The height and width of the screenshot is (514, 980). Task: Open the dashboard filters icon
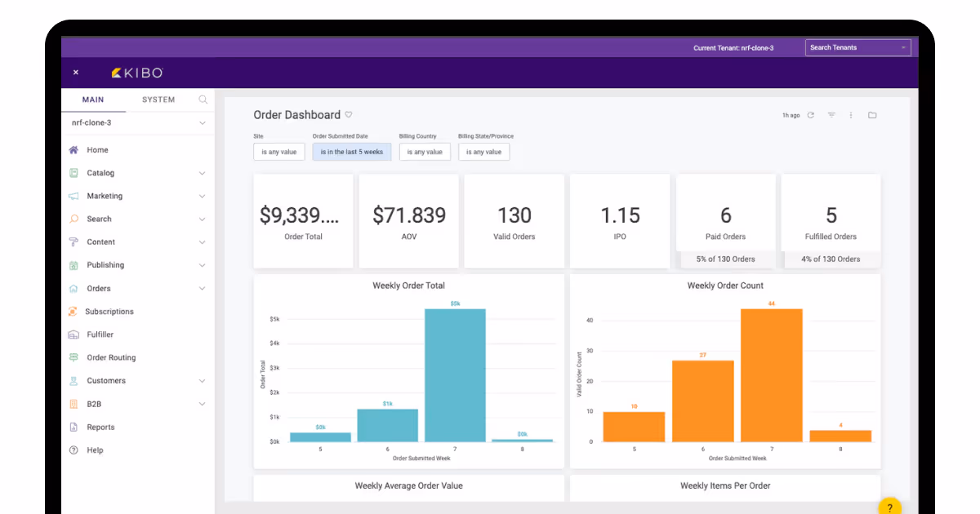click(x=831, y=115)
